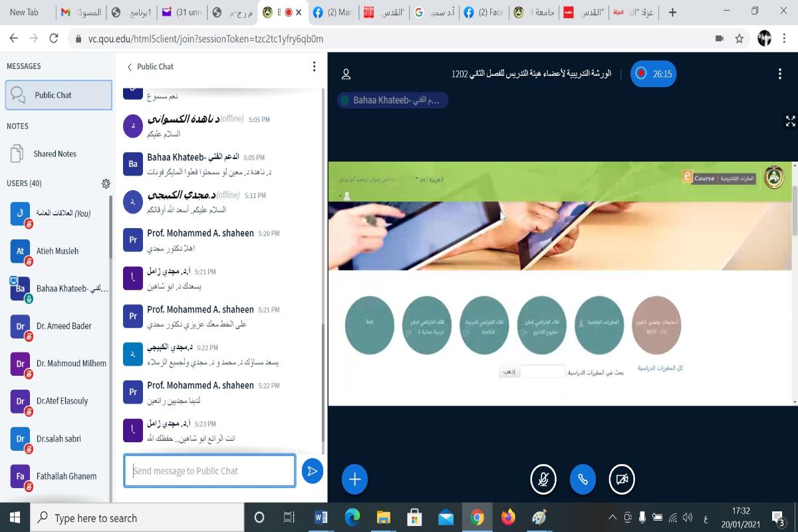The height and width of the screenshot is (532, 798).
Task: Open the session options three-dot menu
Action: tap(780, 74)
